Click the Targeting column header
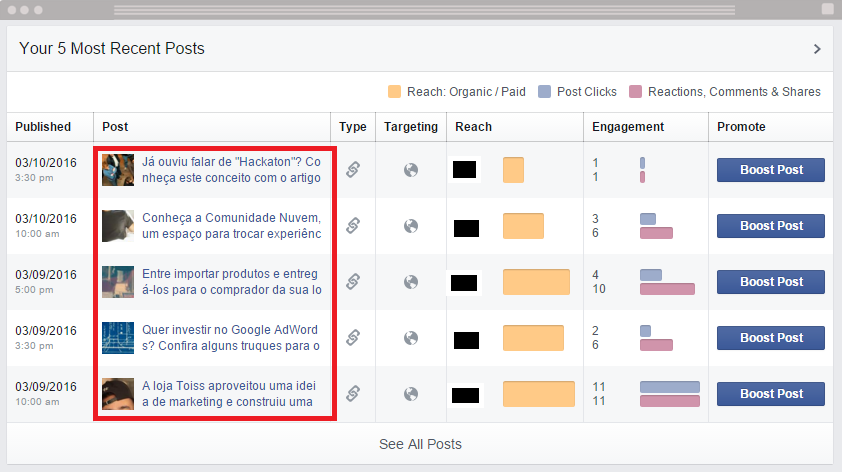The image size is (842, 472). coord(411,127)
